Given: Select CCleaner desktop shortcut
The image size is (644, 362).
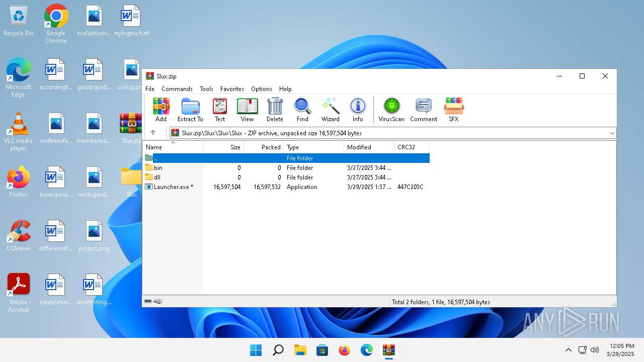Looking at the screenshot, I should pyautogui.click(x=18, y=236).
